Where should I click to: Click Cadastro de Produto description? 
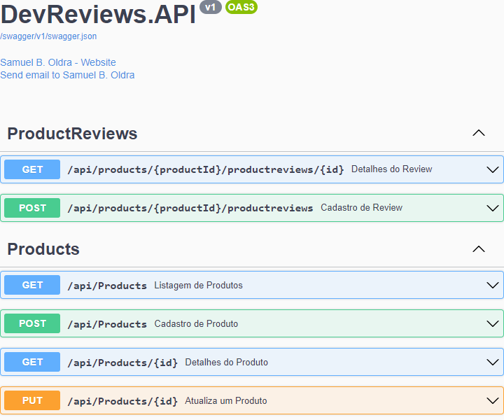pos(196,323)
